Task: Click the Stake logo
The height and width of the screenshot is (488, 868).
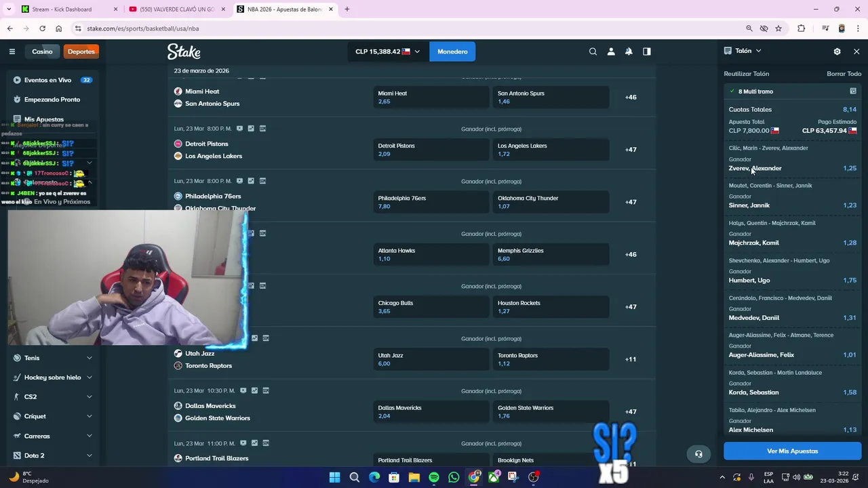Action: pos(184,52)
